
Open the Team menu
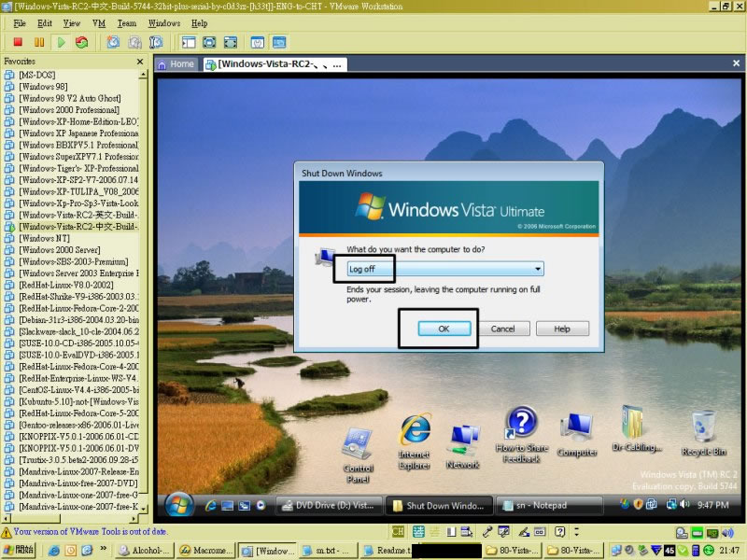(x=127, y=23)
